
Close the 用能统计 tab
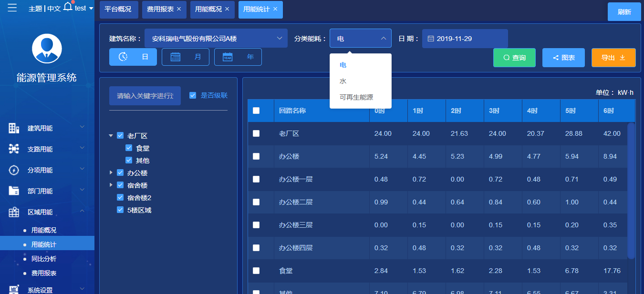click(275, 9)
